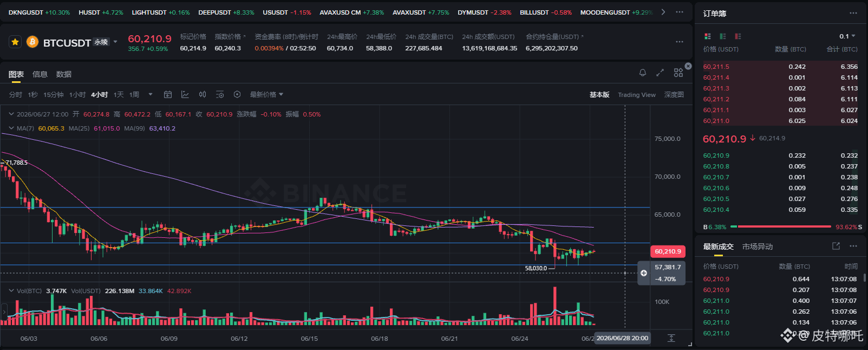The image size is (868, 350).
Task: Select the 4小时 interval
Action: tap(100, 95)
